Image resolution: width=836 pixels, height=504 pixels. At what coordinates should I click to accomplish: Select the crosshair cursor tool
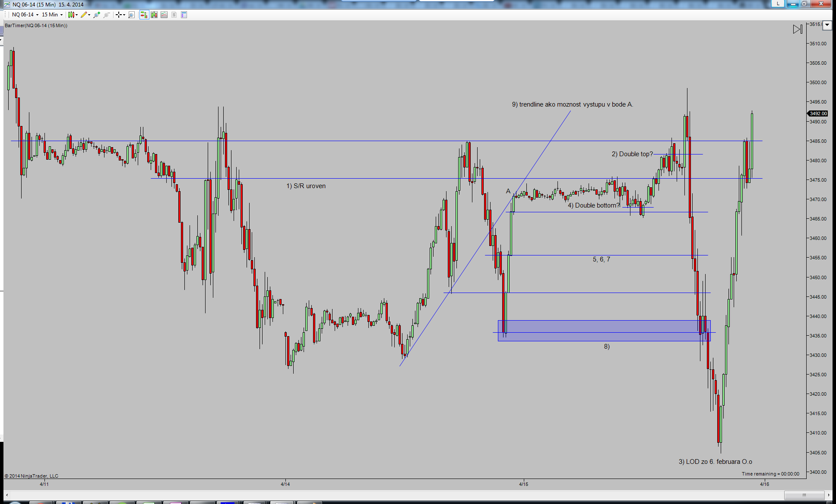tap(118, 15)
